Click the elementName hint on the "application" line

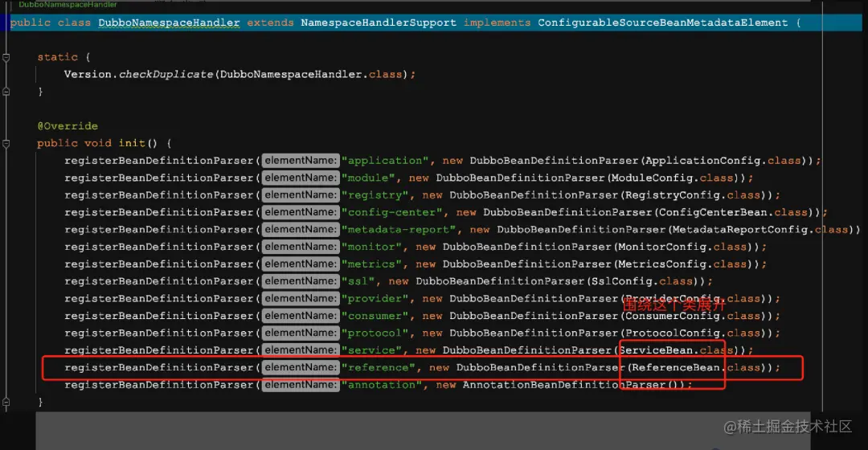click(x=300, y=161)
